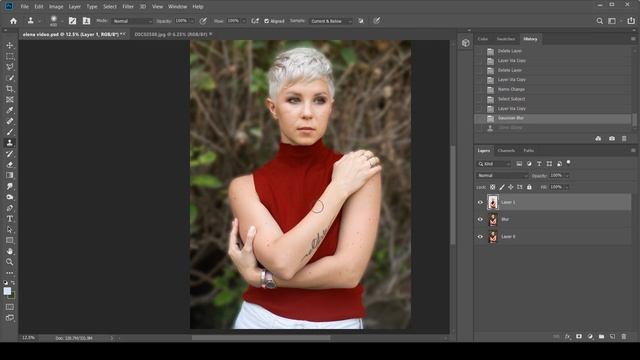Delete current history state trash icon

[624, 139]
